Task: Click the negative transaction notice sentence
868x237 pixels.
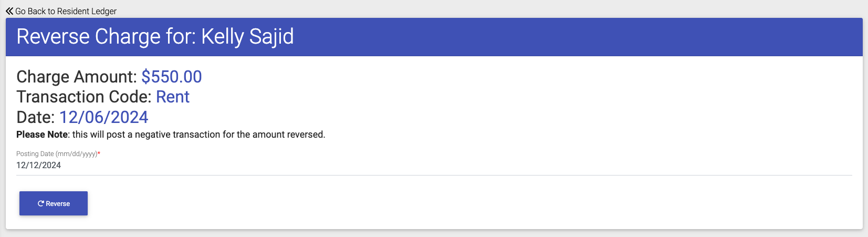Action: (x=198, y=135)
